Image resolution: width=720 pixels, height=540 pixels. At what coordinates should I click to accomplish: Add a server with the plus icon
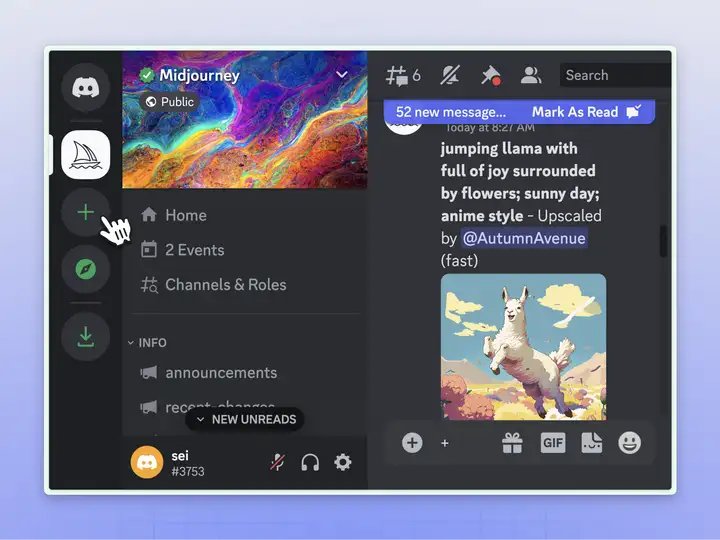[85, 212]
